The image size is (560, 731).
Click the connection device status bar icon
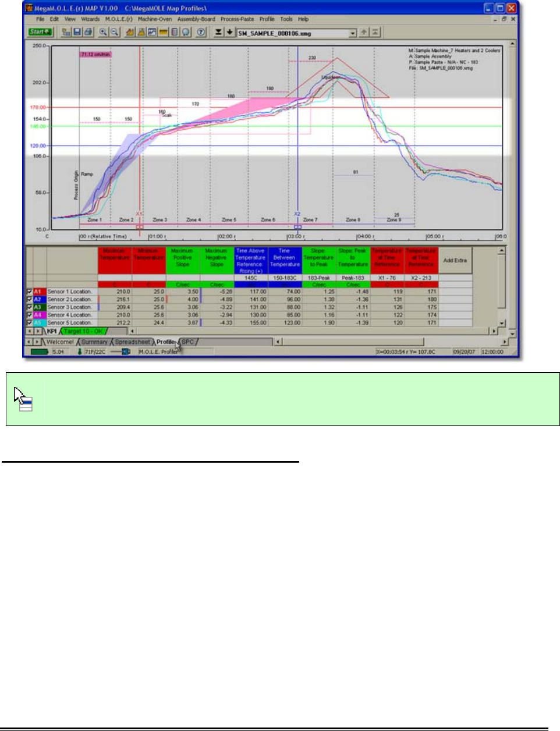coord(120,352)
